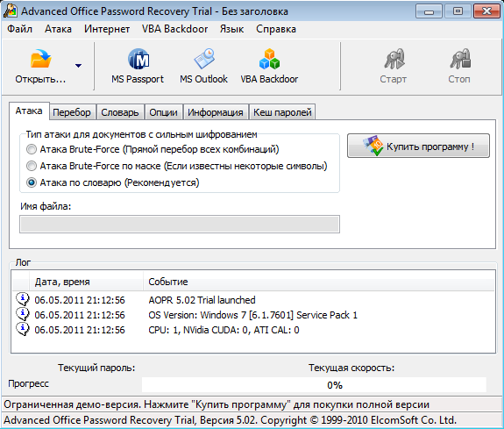Screen dimensions: 504x429
Task: Select Brute-Force direct attack radio option
Action: 32,149
